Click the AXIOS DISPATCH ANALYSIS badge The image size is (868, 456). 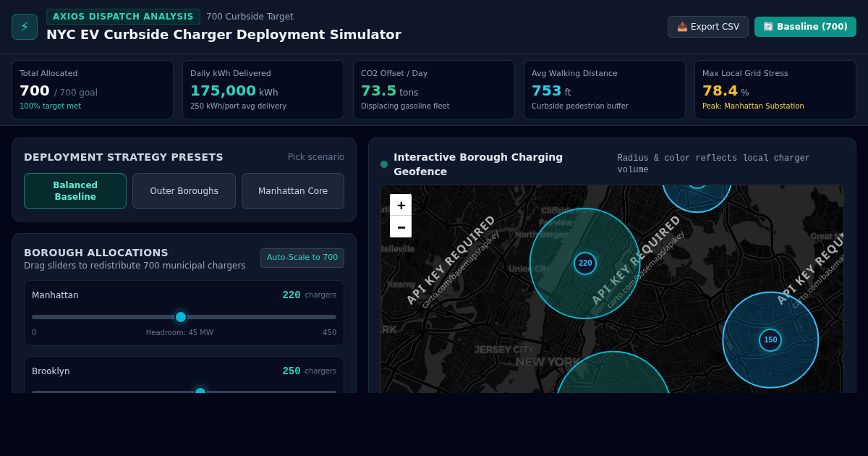click(123, 17)
